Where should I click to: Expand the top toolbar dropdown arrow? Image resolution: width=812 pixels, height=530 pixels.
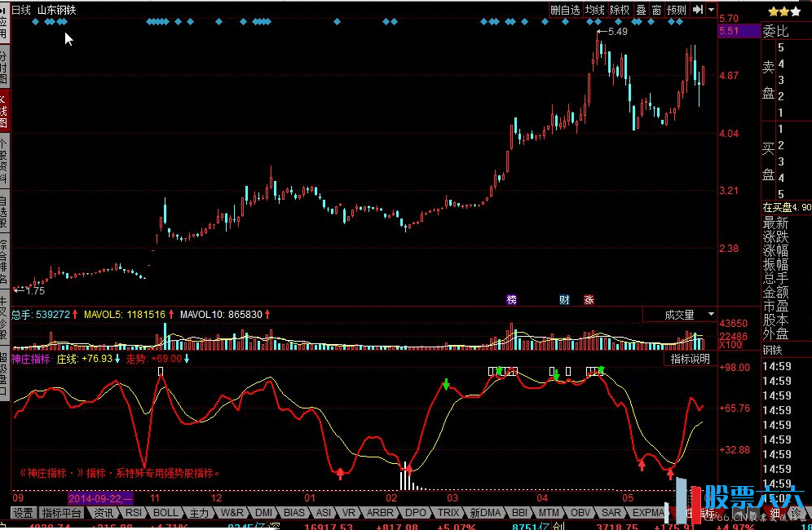click(x=712, y=10)
